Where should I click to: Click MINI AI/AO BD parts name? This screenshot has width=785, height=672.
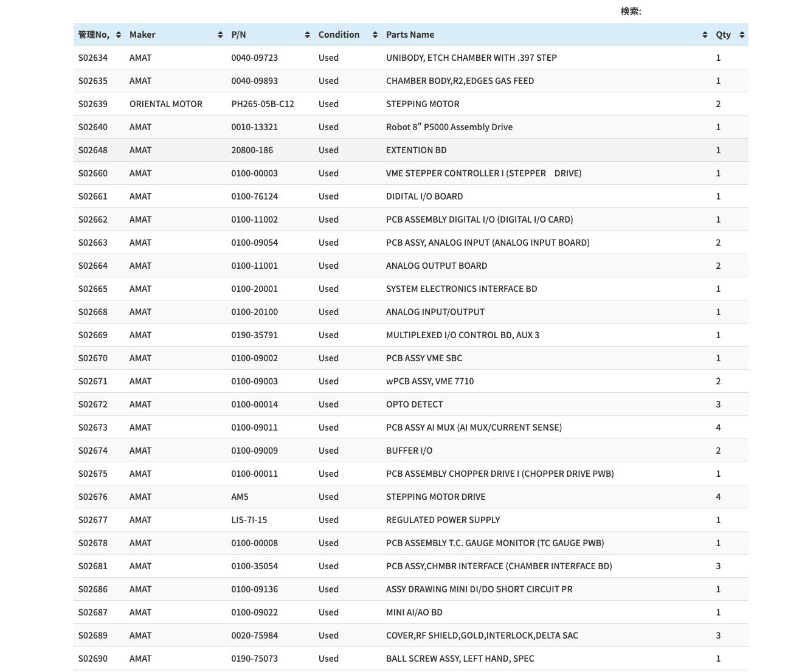coord(414,612)
